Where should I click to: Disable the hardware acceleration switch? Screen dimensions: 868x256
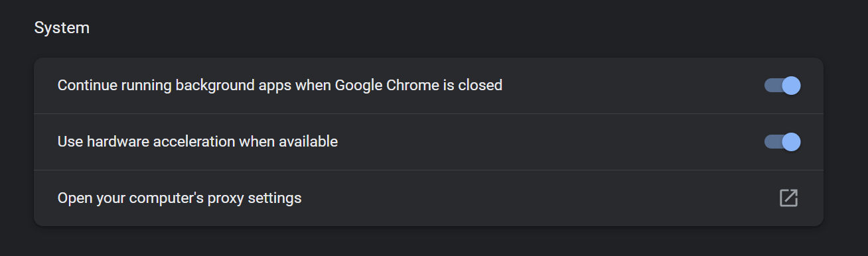pos(782,142)
